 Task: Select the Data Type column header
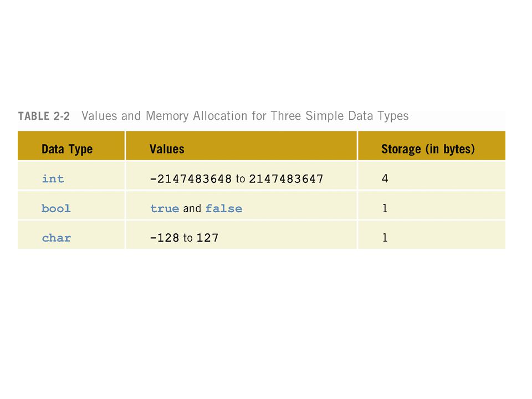[x=67, y=149]
